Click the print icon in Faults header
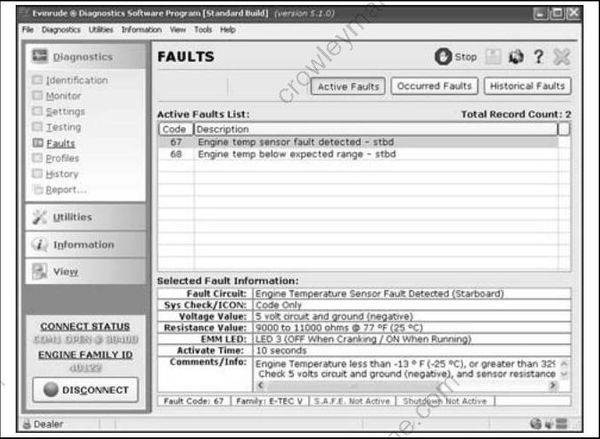Screen dimensions: 600x439 [515, 57]
